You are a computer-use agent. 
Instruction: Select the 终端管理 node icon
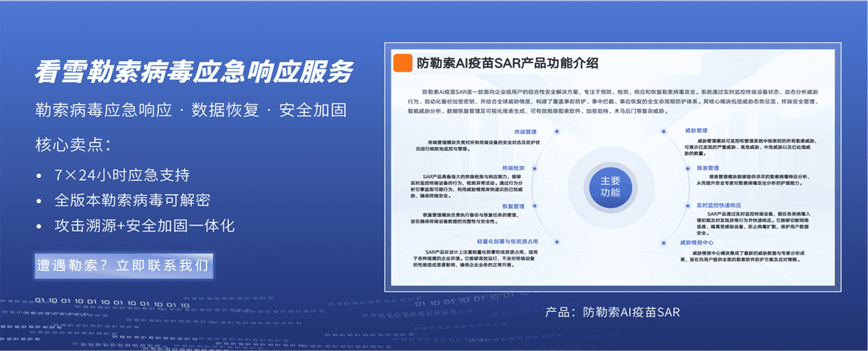coord(557,132)
